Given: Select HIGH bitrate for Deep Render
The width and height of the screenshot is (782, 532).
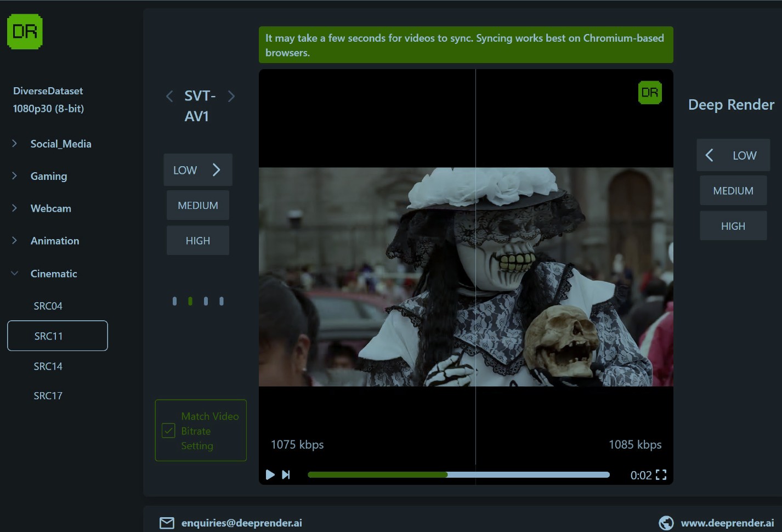Looking at the screenshot, I should point(733,226).
